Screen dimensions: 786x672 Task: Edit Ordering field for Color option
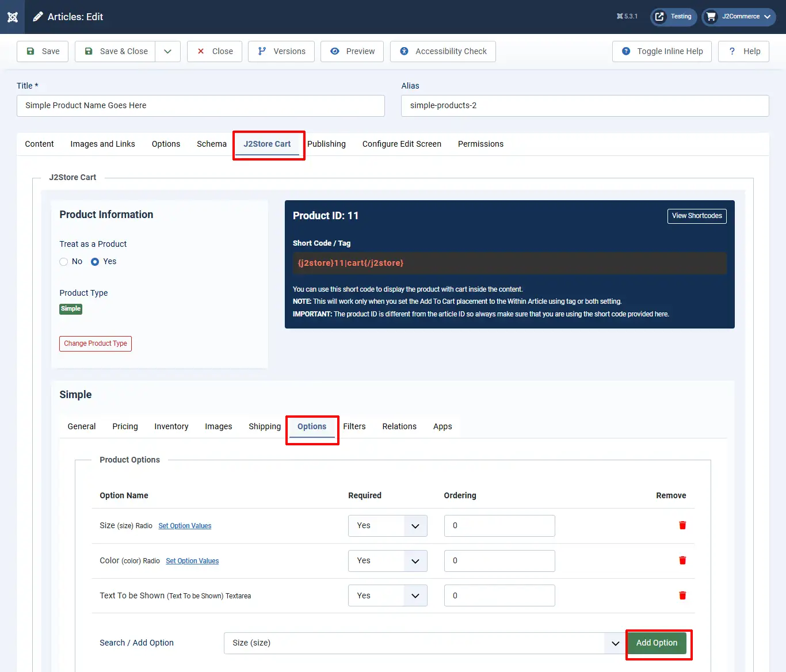point(499,561)
